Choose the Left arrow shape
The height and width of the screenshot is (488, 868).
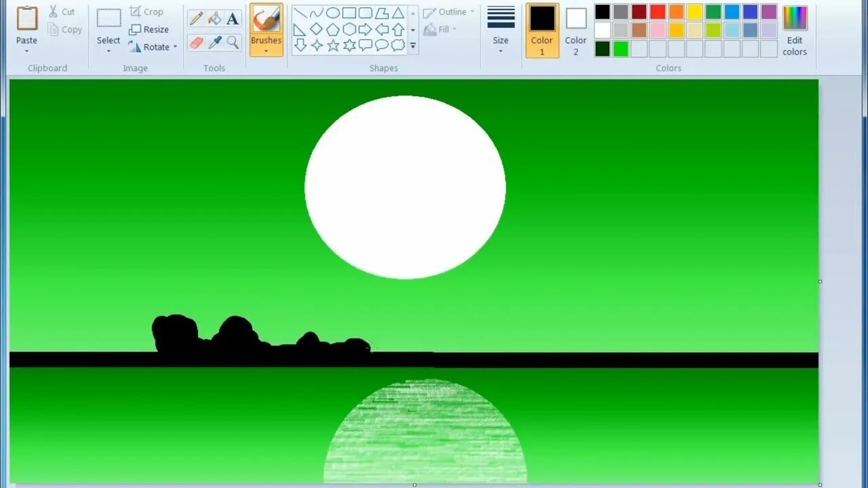click(382, 29)
